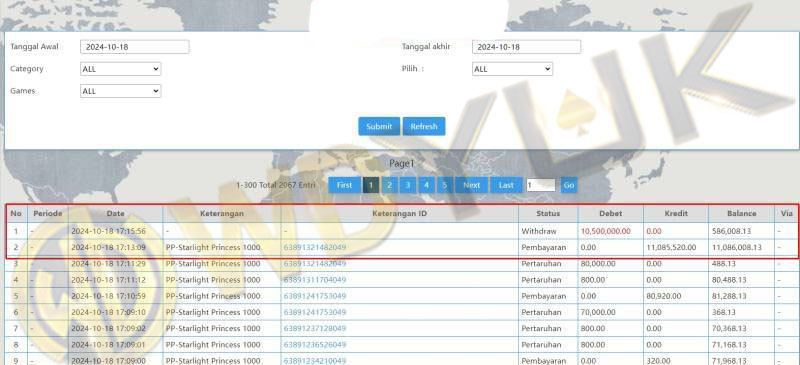The height and width of the screenshot is (365, 800).
Task: Open the Games dropdown
Action: (120, 91)
